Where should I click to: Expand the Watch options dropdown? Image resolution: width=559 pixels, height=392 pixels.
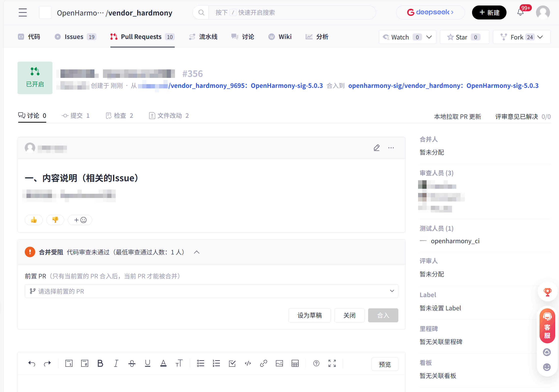(429, 37)
